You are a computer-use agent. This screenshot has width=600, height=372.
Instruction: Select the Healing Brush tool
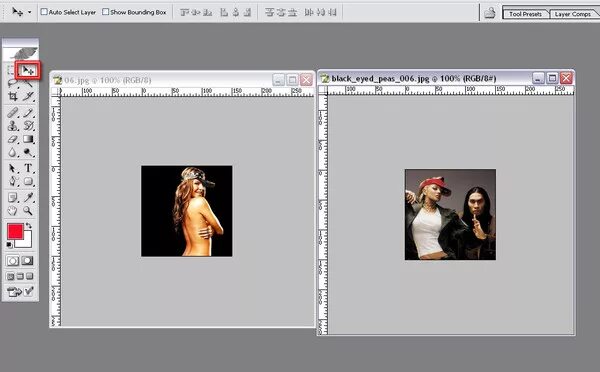click(13, 113)
